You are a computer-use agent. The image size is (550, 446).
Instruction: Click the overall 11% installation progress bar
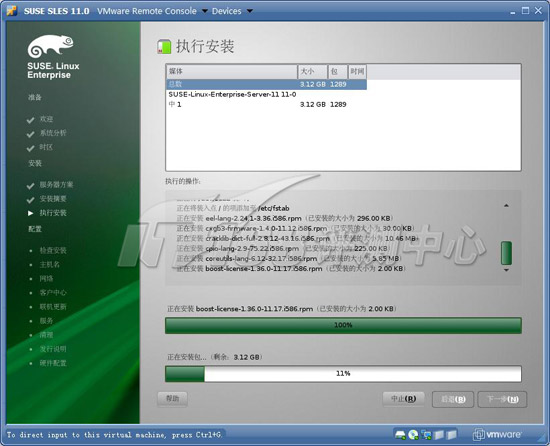pyautogui.click(x=343, y=374)
